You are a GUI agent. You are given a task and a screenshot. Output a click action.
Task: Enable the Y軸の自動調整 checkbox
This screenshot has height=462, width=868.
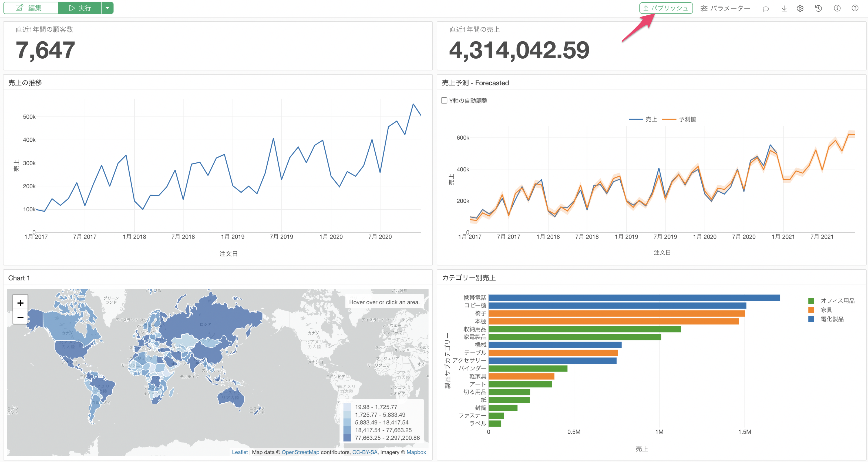(444, 101)
